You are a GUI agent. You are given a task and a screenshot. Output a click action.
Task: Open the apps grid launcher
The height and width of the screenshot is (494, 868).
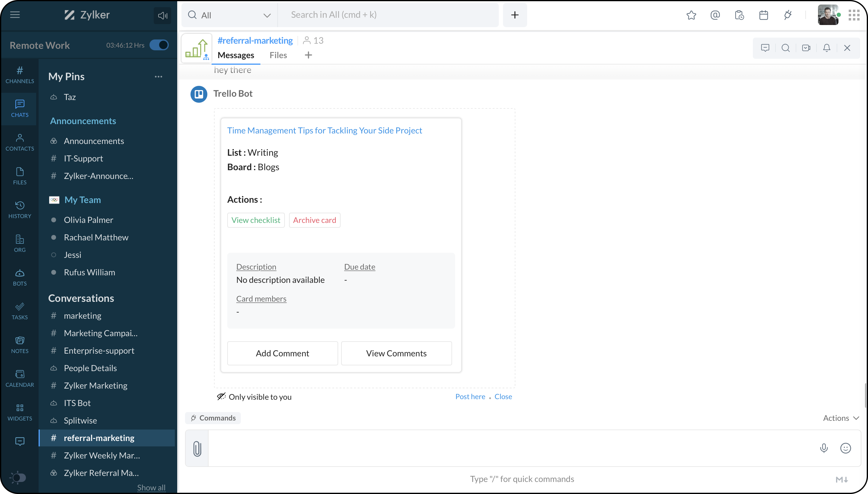[854, 15]
